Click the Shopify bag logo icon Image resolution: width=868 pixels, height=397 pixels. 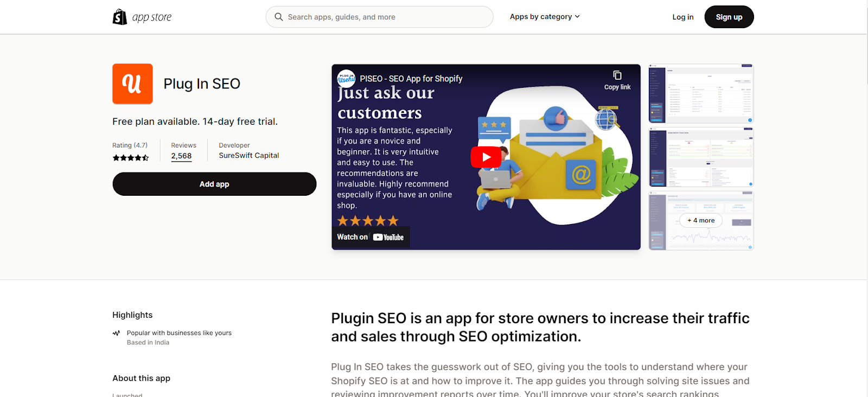pos(119,17)
